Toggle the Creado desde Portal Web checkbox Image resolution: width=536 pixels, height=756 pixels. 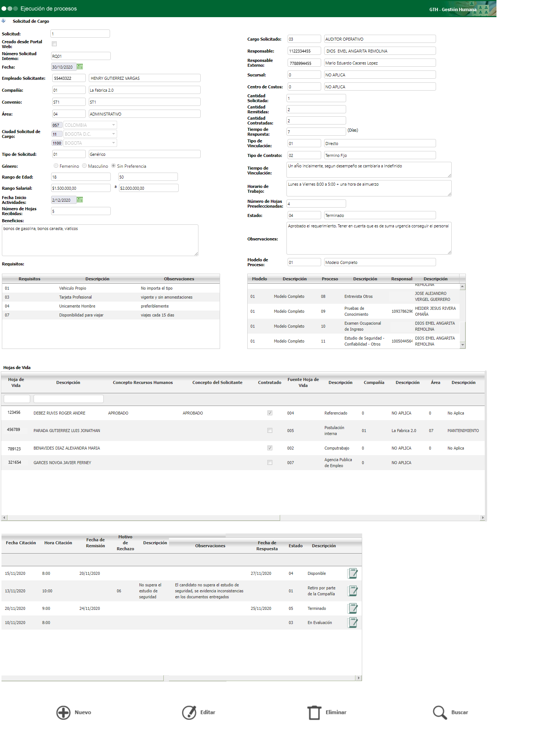pos(54,44)
